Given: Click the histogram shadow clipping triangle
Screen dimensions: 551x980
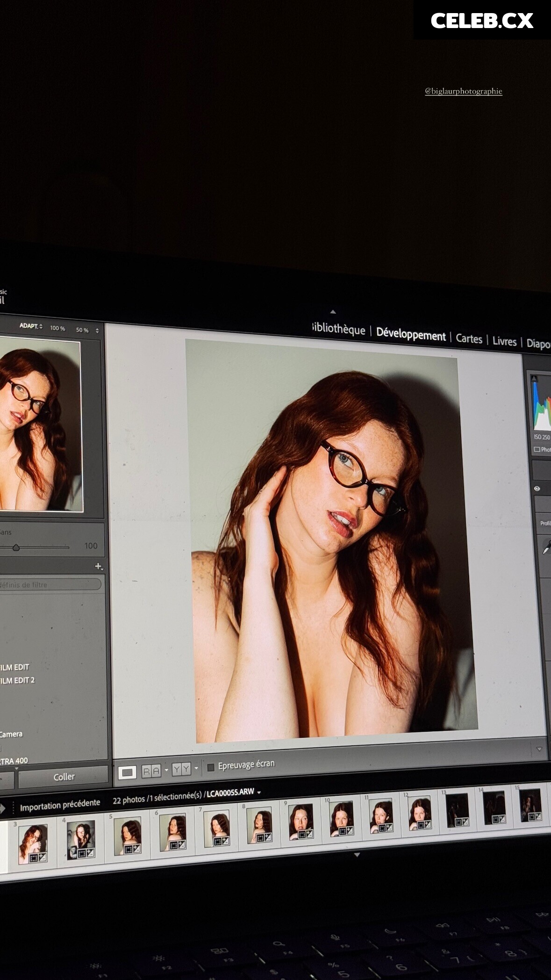Looking at the screenshot, I should (x=534, y=379).
